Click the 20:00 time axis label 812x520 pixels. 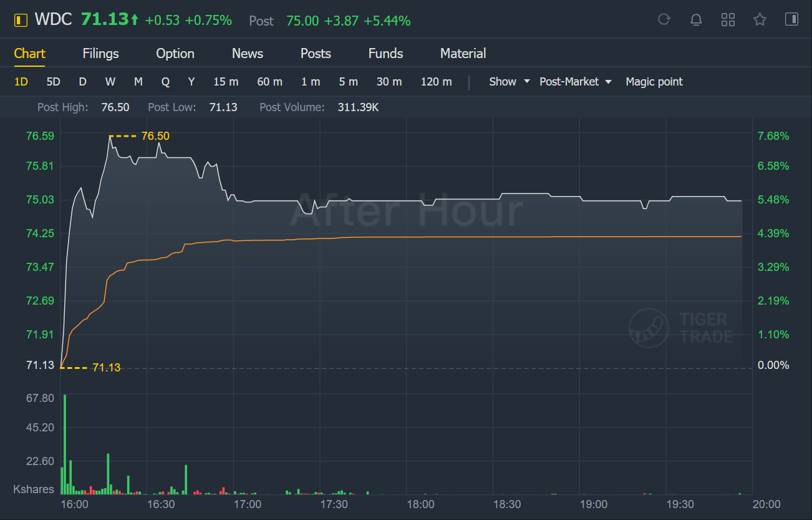[766, 504]
